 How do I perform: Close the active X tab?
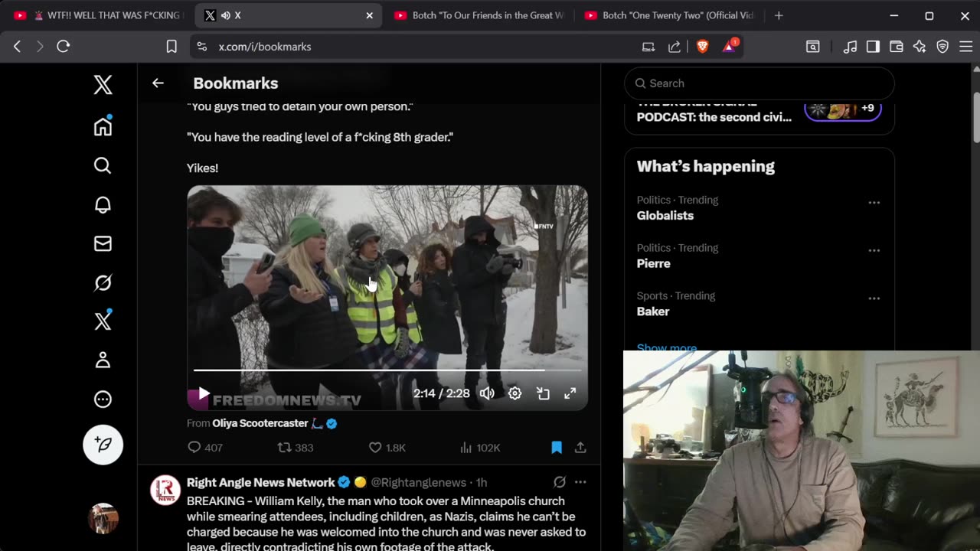coord(369,15)
